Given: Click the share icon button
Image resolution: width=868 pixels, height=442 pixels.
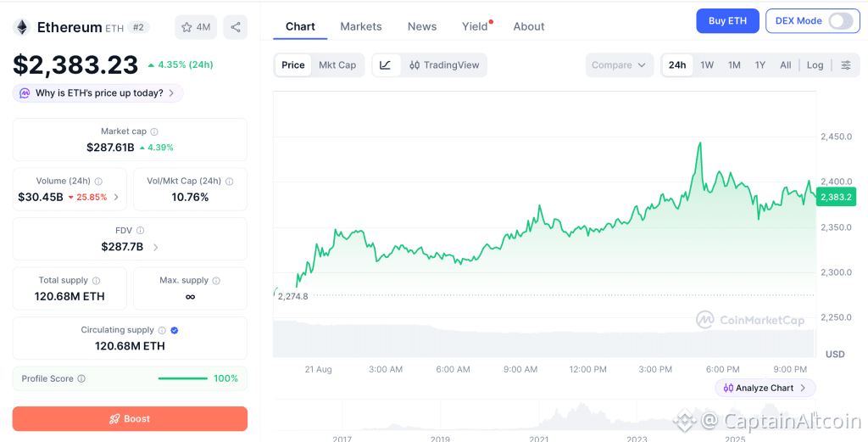Looking at the screenshot, I should pyautogui.click(x=236, y=27).
